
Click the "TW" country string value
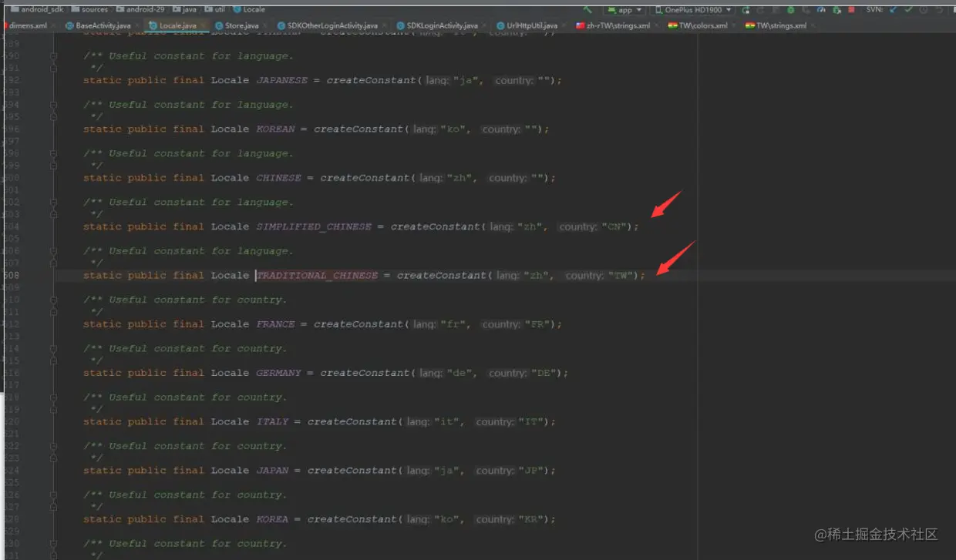pos(620,275)
